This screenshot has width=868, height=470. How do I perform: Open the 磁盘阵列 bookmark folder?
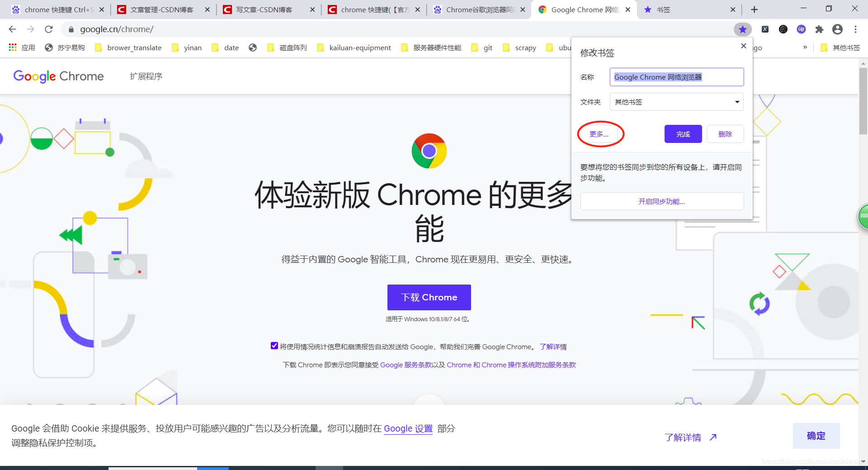(287, 47)
